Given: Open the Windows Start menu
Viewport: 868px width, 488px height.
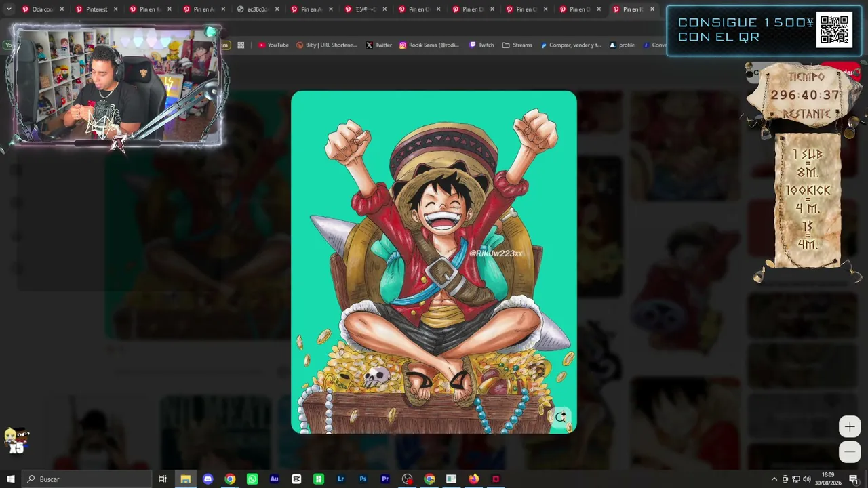Looking at the screenshot, I should pyautogui.click(x=10, y=479).
